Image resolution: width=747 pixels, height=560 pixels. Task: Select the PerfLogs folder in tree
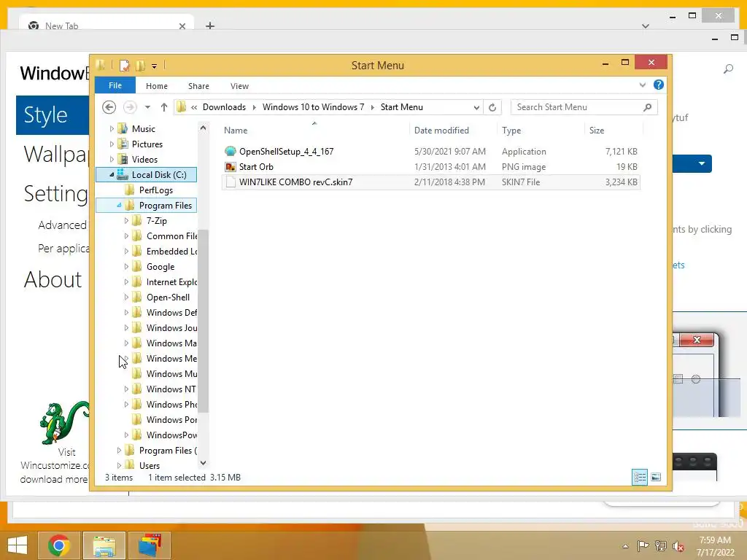pyautogui.click(x=156, y=190)
